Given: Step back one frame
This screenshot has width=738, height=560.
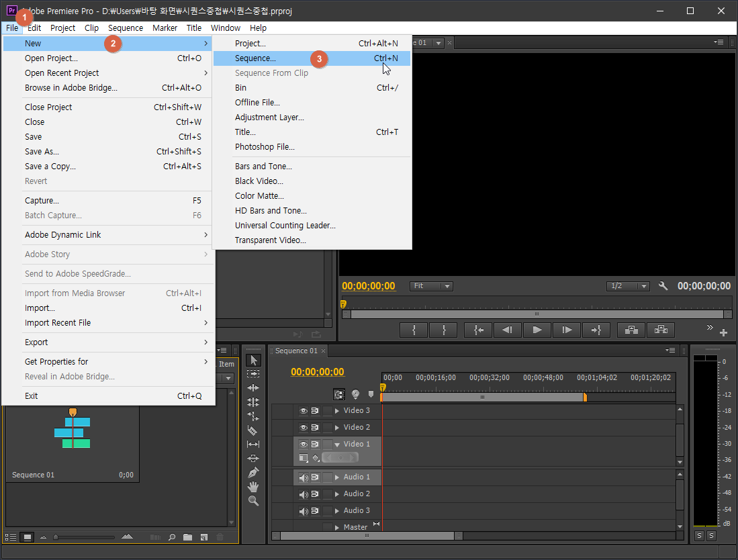Looking at the screenshot, I should click(507, 330).
